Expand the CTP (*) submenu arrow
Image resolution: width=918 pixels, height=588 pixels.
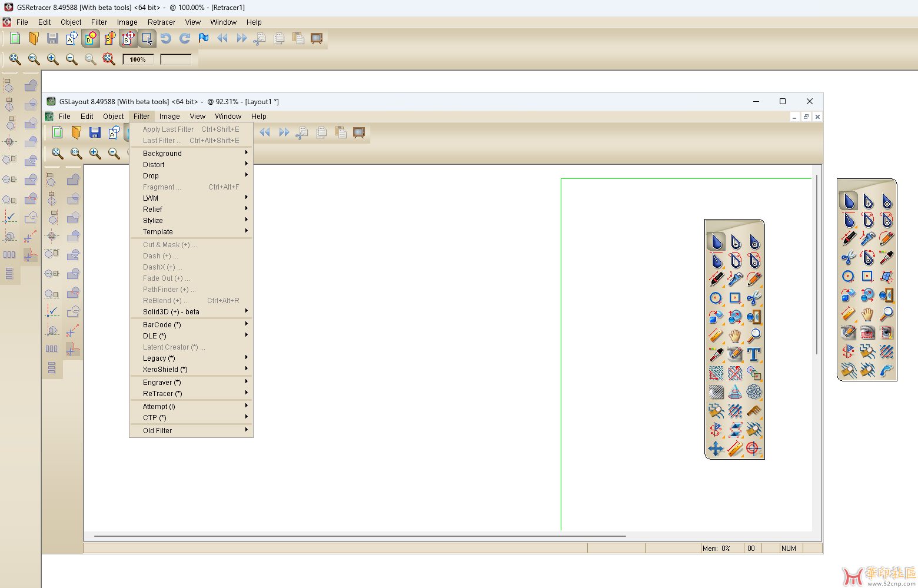[x=247, y=417]
